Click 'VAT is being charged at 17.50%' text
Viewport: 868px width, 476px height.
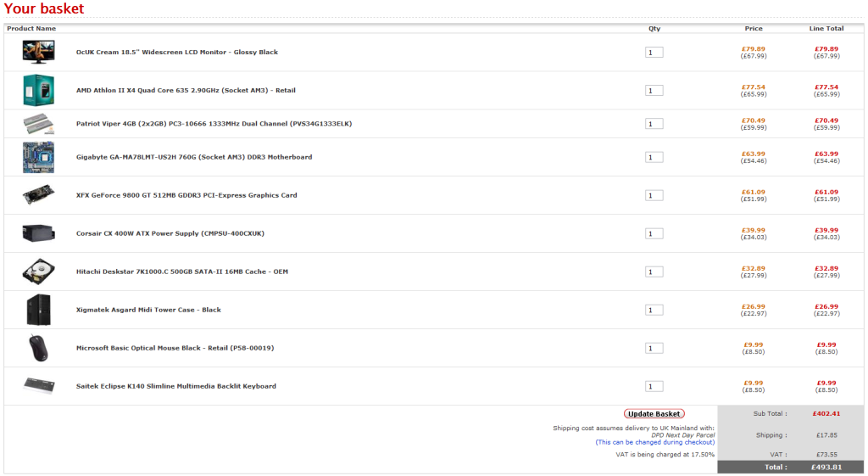point(665,455)
